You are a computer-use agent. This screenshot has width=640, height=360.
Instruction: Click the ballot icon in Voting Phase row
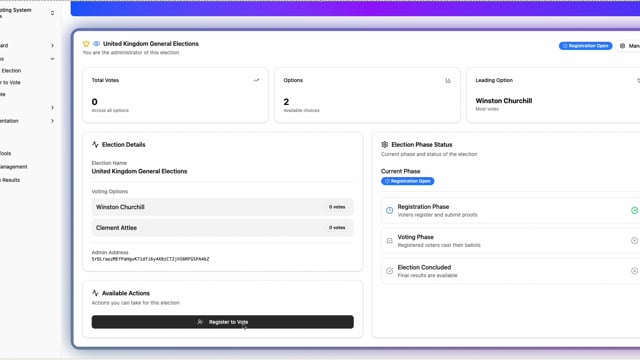[389, 241]
